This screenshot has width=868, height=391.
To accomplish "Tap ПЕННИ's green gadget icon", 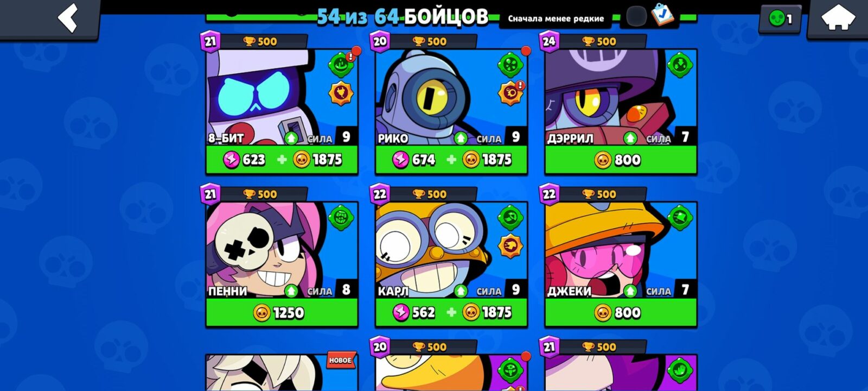I will click(x=341, y=217).
